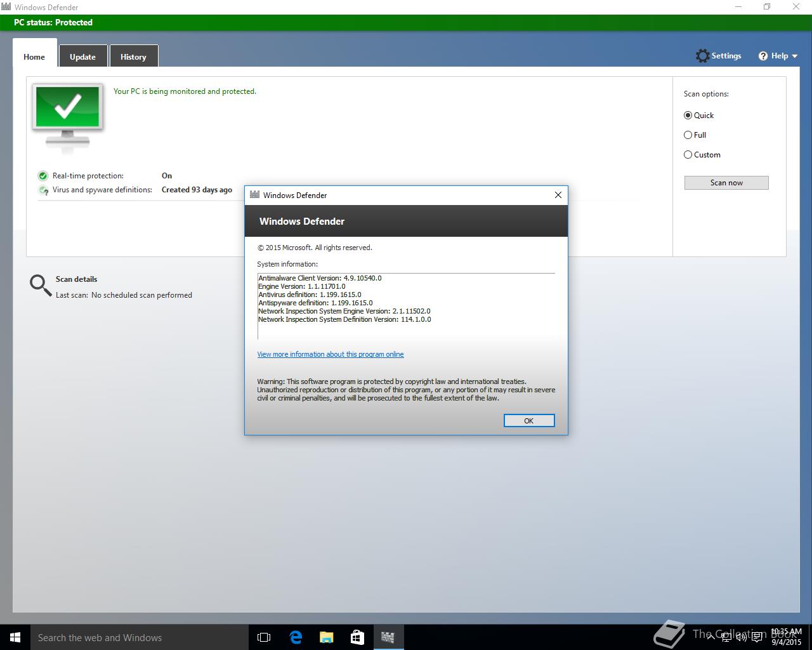
Task: Select the Full scan option
Action: [x=688, y=135]
